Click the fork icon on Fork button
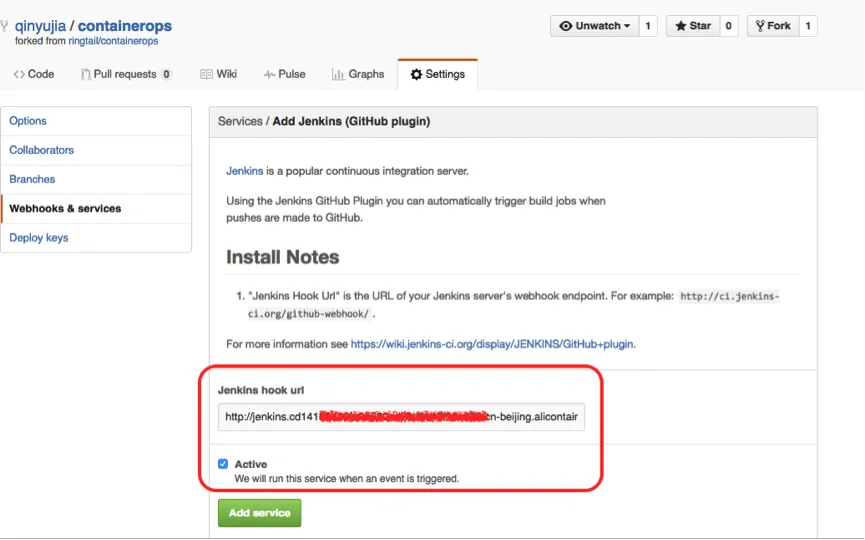This screenshot has width=865, height=540. pyautogui.click(x=760, y=26)
